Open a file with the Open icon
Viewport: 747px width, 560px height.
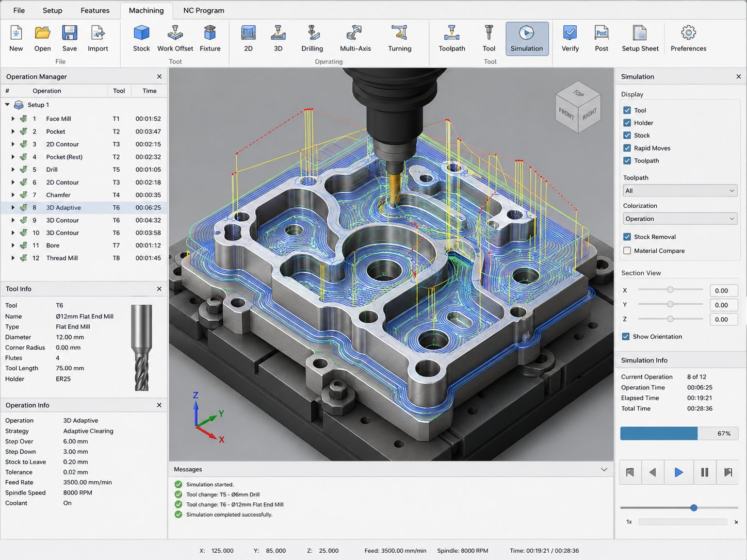42,34
